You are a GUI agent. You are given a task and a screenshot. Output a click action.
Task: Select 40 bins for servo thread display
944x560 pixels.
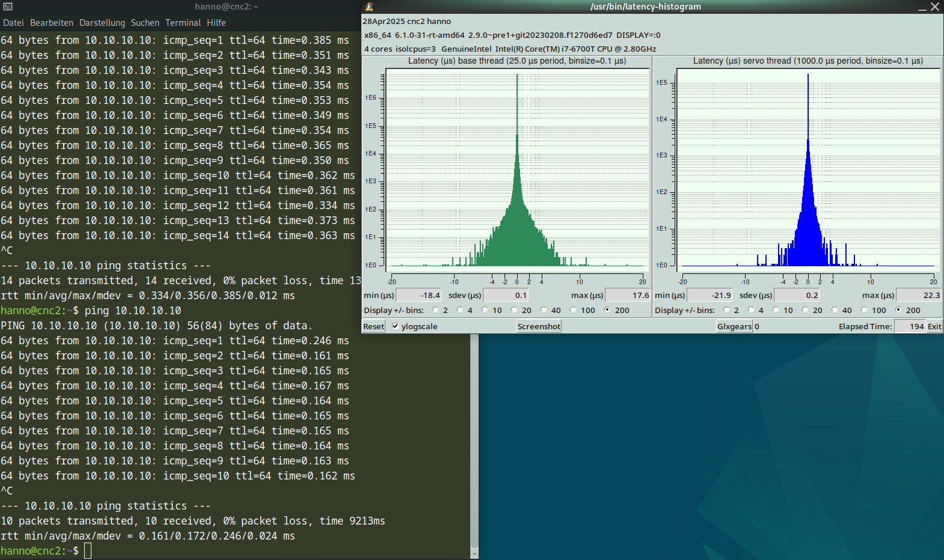835,310
